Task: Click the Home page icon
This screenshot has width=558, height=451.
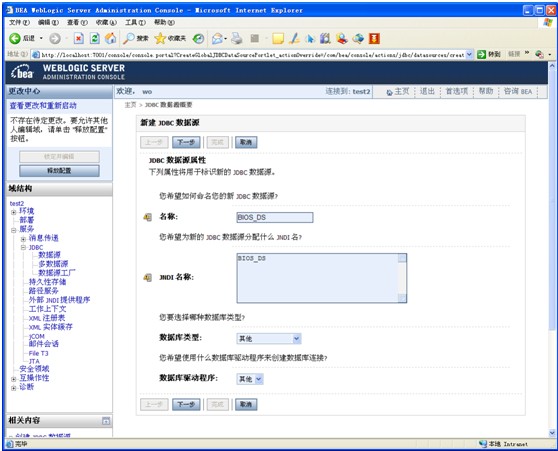Action: pyautogui.click(x=111, y=38)
